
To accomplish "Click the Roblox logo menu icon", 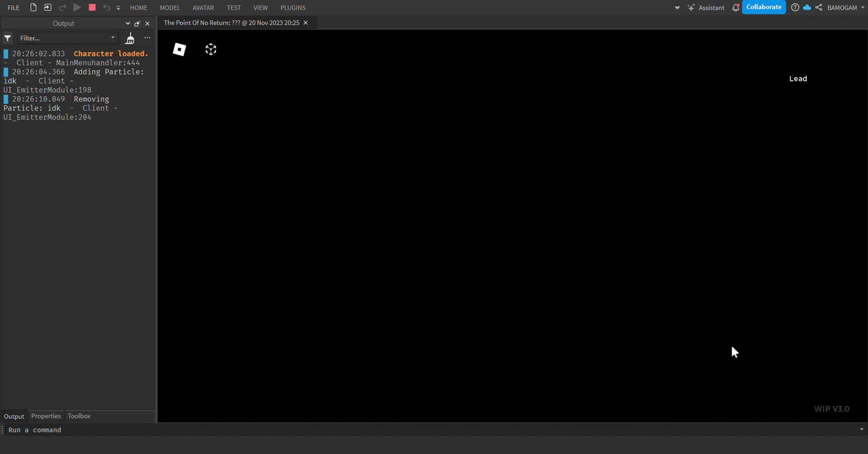I will (179, 49).
